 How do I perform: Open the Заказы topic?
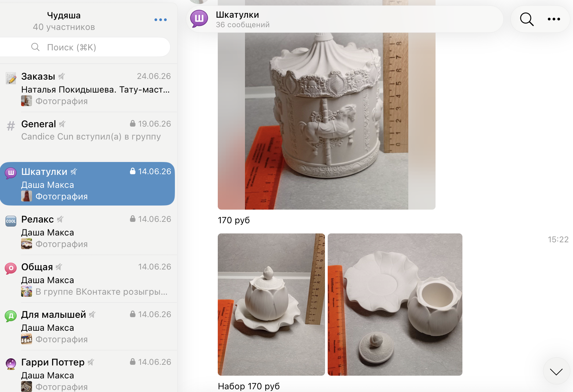pyautogui.click(x=88, y=88)
